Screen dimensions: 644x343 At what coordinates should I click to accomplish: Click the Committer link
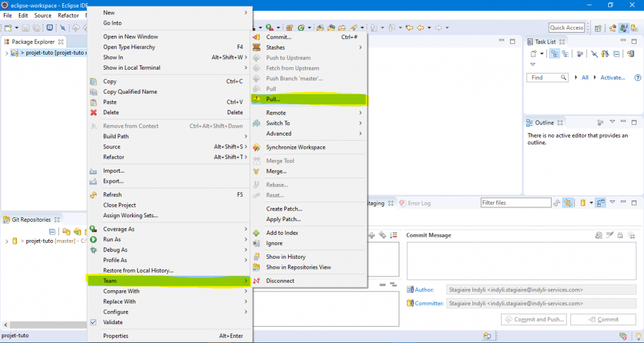pyautogui.click(x=429, y=303)
